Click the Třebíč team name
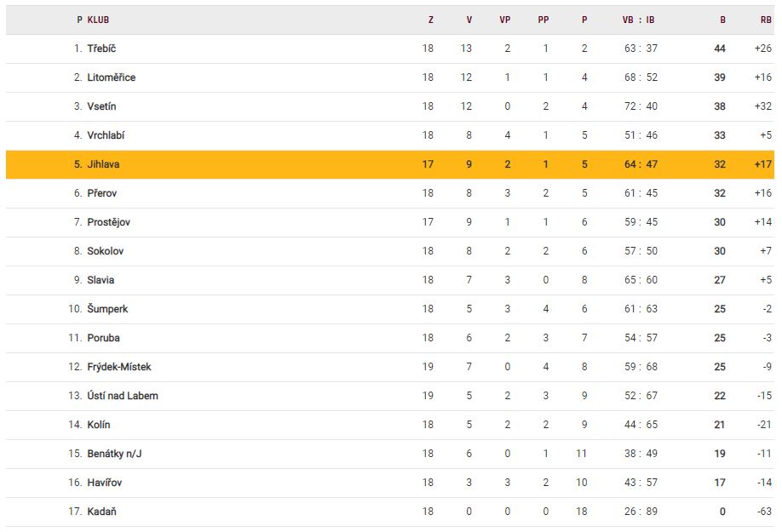Screen dimensions: 782x532 coord(101,49)
